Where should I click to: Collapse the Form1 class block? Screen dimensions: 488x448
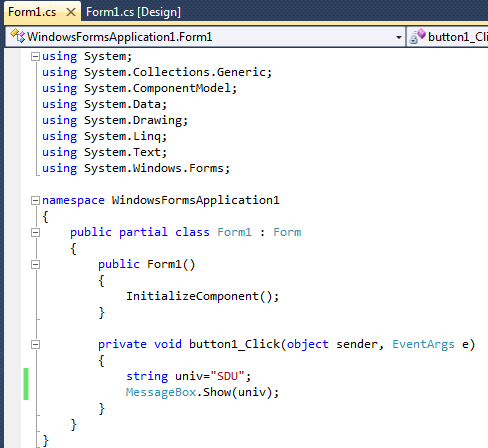pyautogui.click(x=35, y=232)
